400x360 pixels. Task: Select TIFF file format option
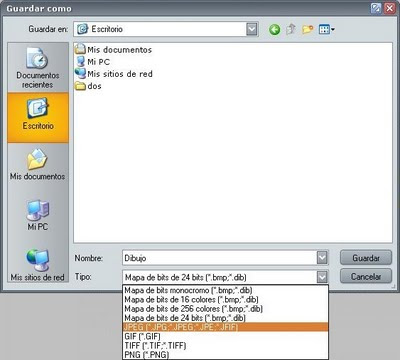click(225, 345)
